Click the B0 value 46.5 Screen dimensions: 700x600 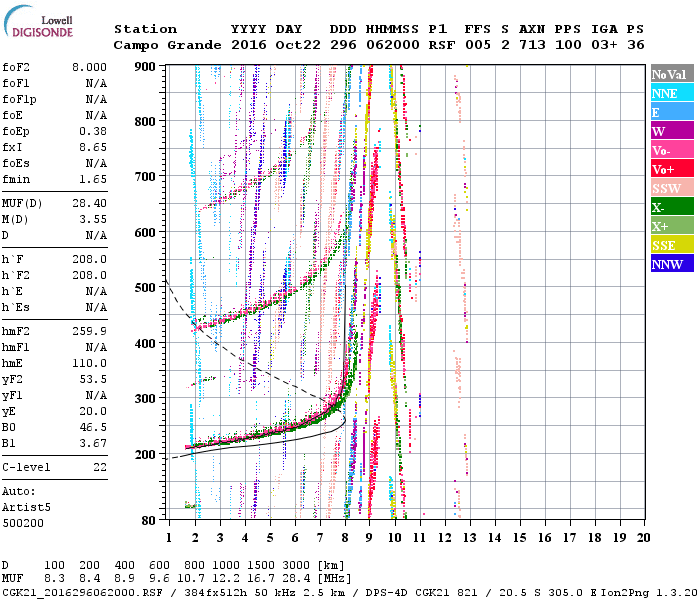(93, 428)
